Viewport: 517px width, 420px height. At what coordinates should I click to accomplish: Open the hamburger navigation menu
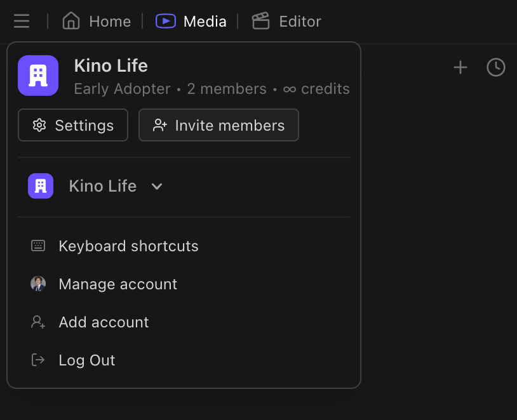[21, 21]
